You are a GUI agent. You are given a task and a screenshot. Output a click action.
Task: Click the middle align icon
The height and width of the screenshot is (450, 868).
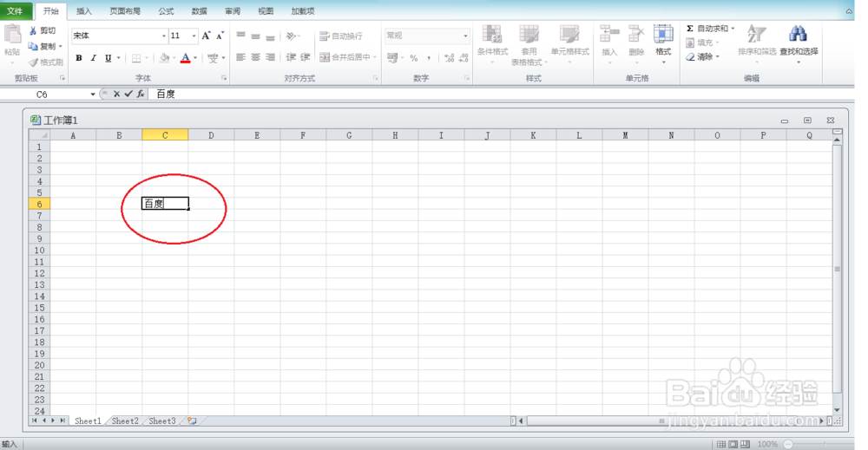point(255,36)
